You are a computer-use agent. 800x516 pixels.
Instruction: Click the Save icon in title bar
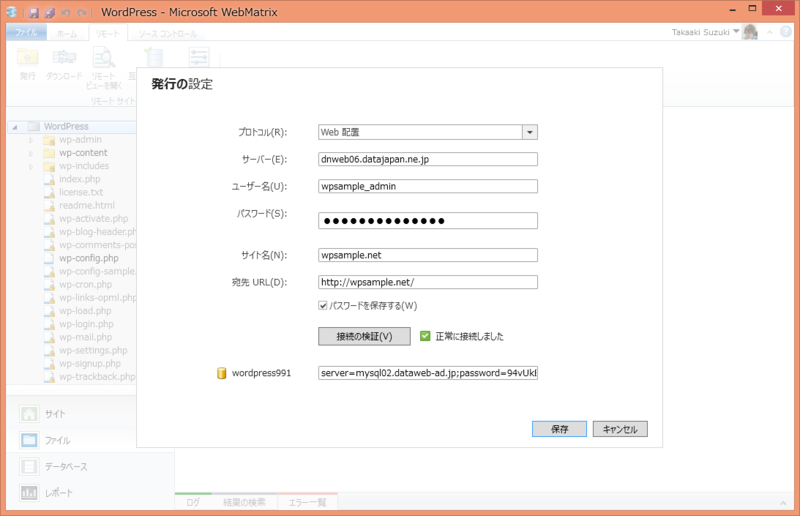coord(34,12)
